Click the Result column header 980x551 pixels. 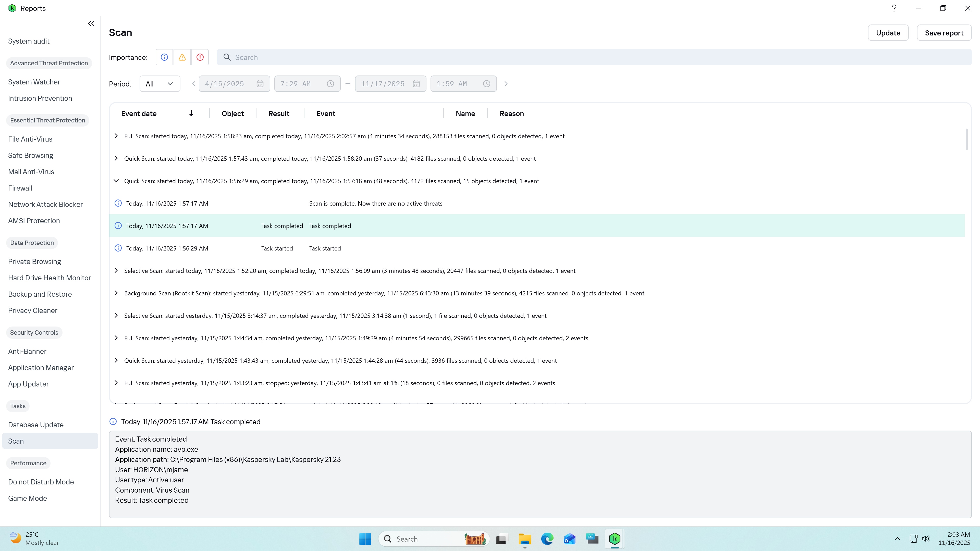(279, 113)
